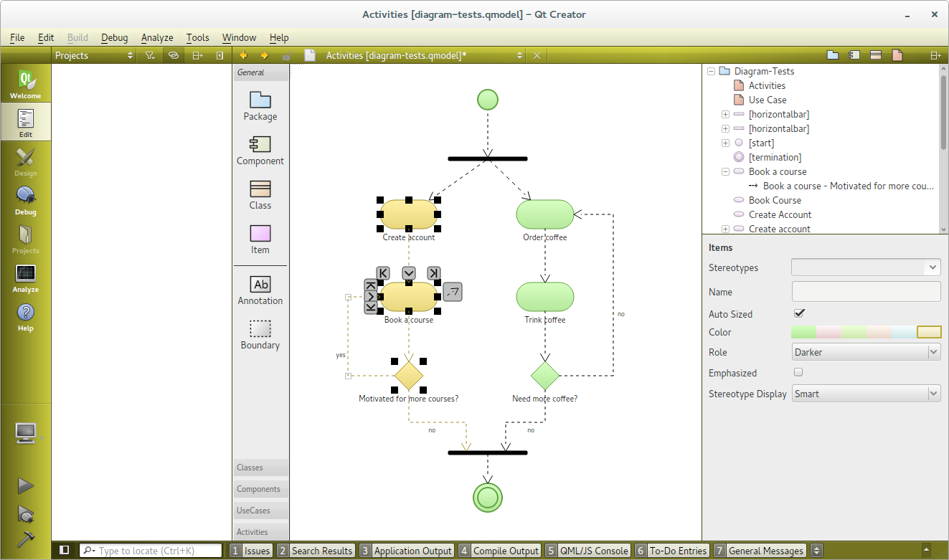Pick the light green color swatch
The height and width of the screenshot is (560, 949).
pos(803,332)
